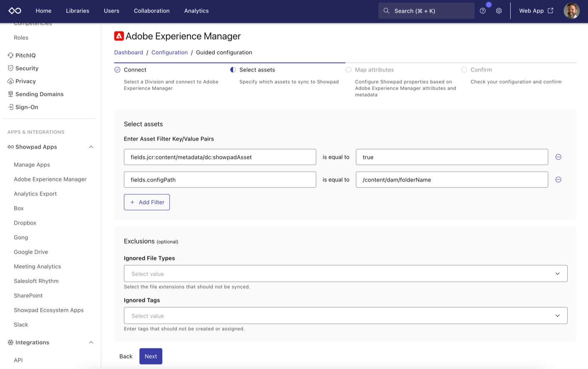Image resolution: width=588 pixels, height=369 pixels.
Task: Follow the Configuration breadcrumb link
Action: (x=169, y=52)
